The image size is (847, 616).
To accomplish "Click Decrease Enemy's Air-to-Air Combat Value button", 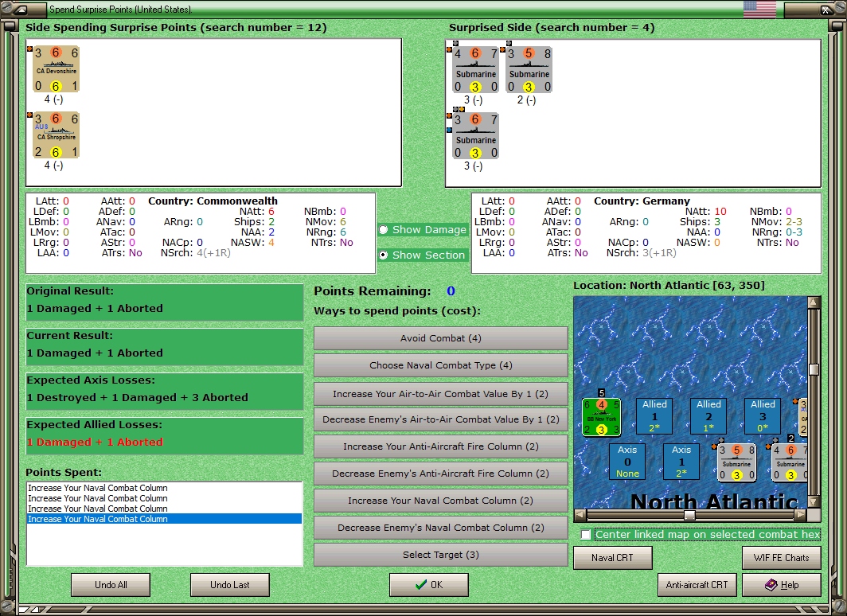I will (x=441, y=419).
